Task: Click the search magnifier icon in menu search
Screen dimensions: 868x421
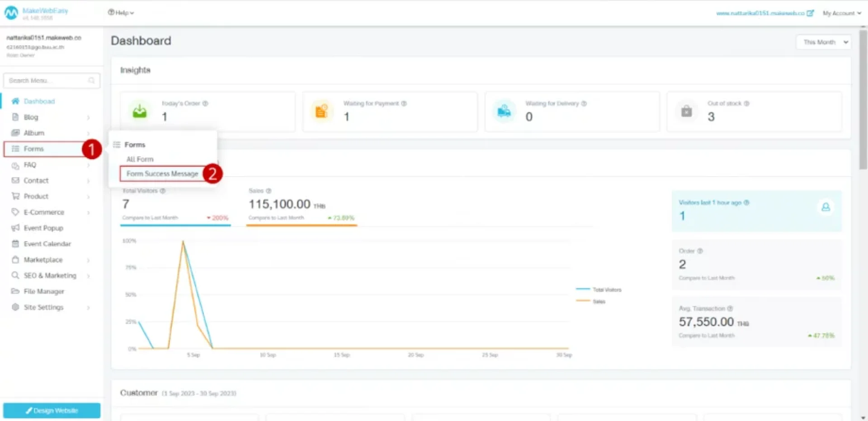Action: pos(91,80)
